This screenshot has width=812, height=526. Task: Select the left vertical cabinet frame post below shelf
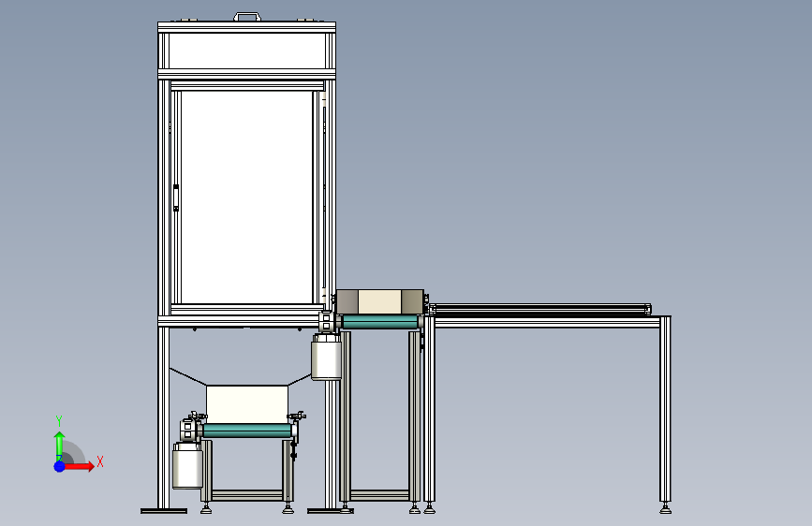coord(164,417)
